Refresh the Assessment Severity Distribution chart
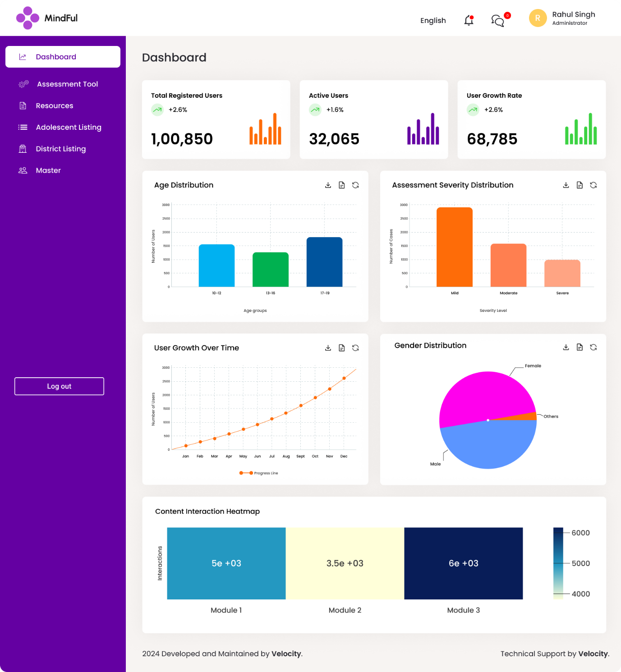 [x=593, y=185]
